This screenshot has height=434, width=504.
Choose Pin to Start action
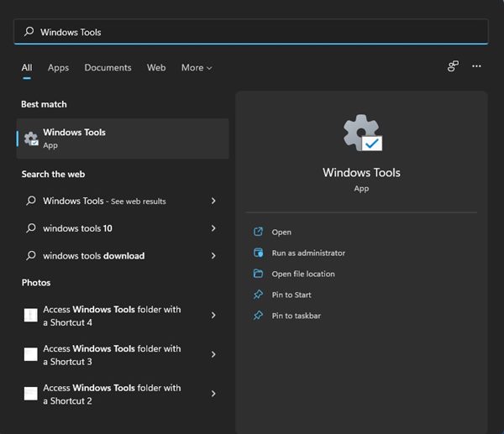291,295
